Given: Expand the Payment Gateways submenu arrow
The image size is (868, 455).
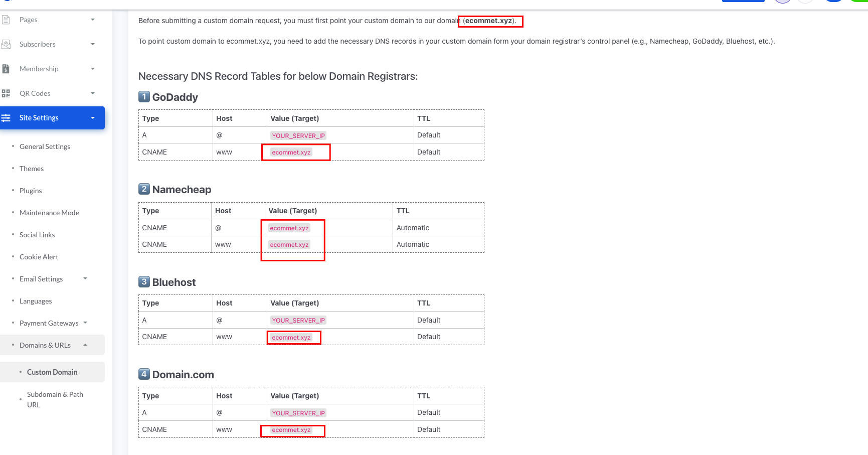Looking at the screenshot, I should tap(85, 323).
